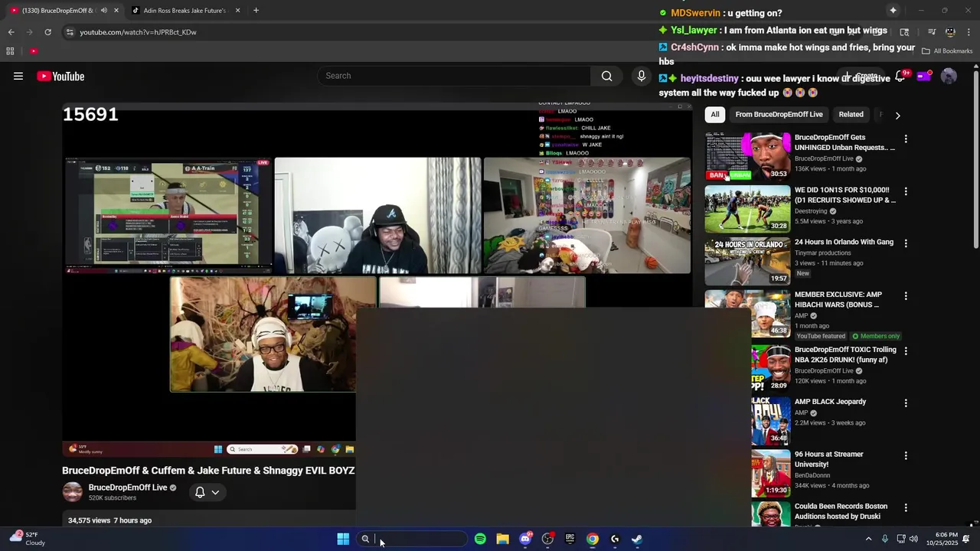
Task: Open the YouTube guide hamburger menu
Action: pyautogui.click(x=18, y=76)
